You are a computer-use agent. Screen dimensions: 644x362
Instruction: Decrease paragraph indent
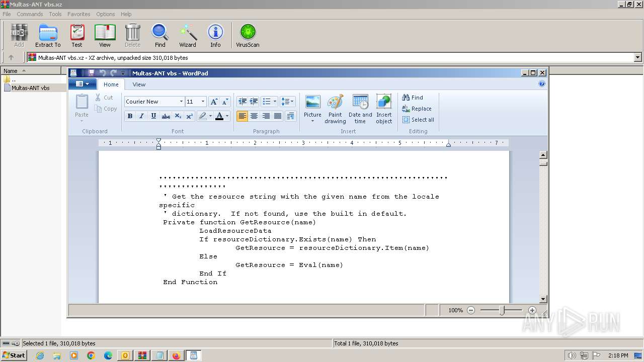pyautogui.click(x=242, y=102)
